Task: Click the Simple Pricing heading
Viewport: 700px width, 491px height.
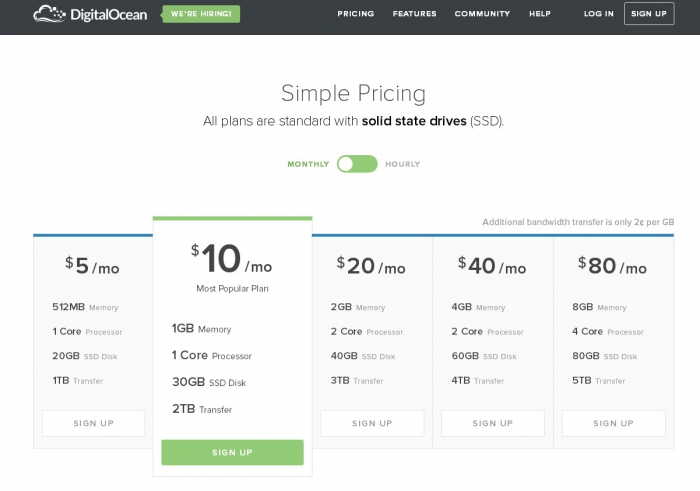Action: click(353, 94)
